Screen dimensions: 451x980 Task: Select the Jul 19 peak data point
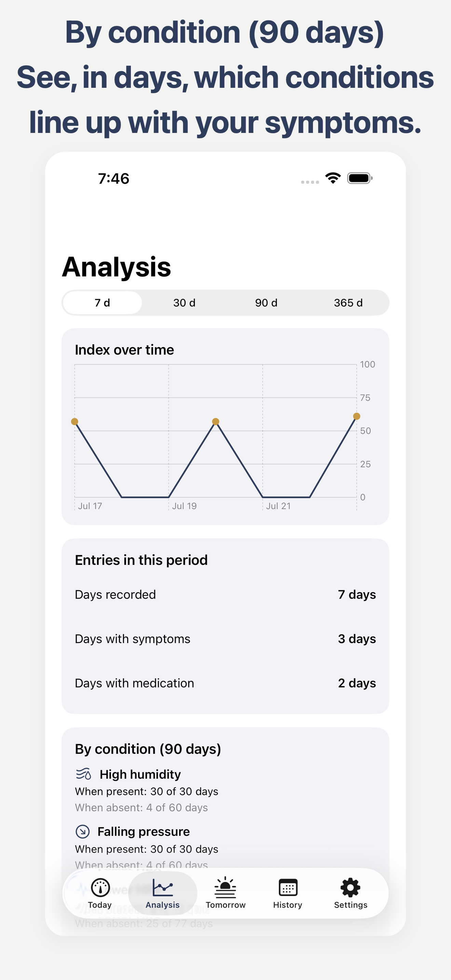point(216,422)
